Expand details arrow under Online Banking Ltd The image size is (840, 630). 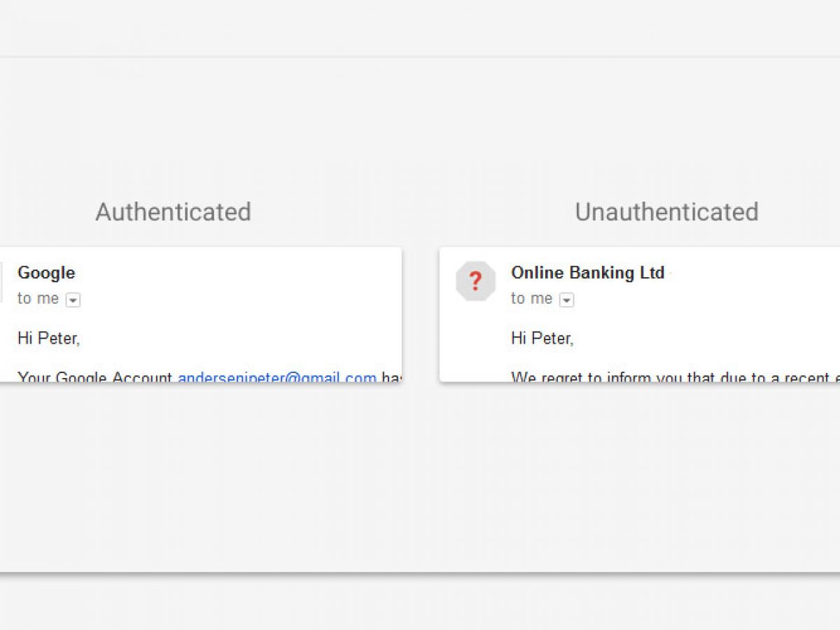(567, 300)
